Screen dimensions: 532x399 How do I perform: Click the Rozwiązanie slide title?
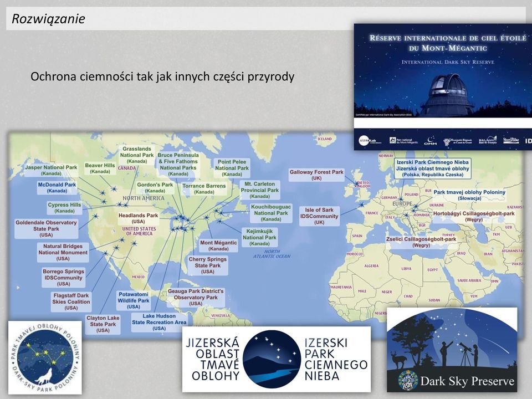coord(48,19)
